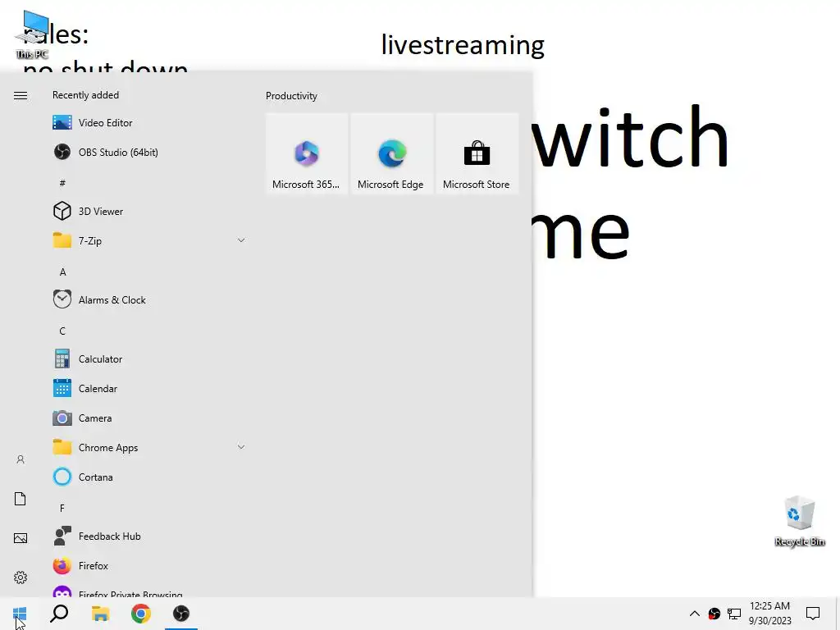
Task: Open Calendar app
Action: pyautogui.click(x=149, y=388)
